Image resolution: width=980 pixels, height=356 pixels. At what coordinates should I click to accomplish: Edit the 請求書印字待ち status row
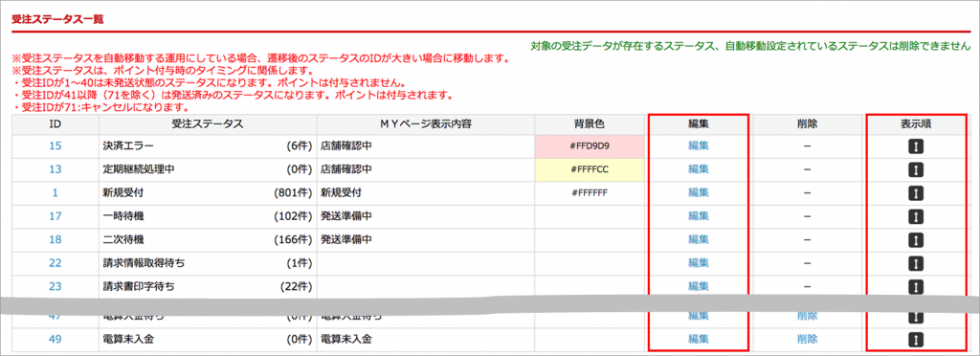(698, 287)
